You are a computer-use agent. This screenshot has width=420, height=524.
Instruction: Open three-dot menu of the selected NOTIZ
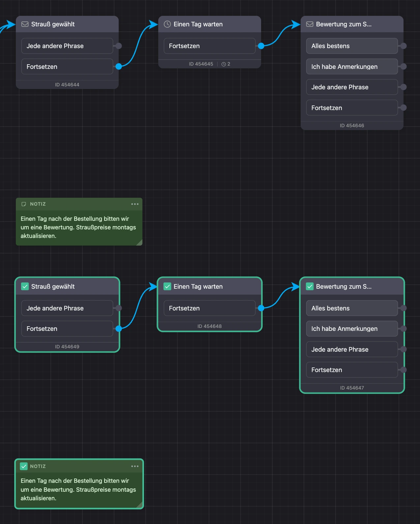(135, 466)
